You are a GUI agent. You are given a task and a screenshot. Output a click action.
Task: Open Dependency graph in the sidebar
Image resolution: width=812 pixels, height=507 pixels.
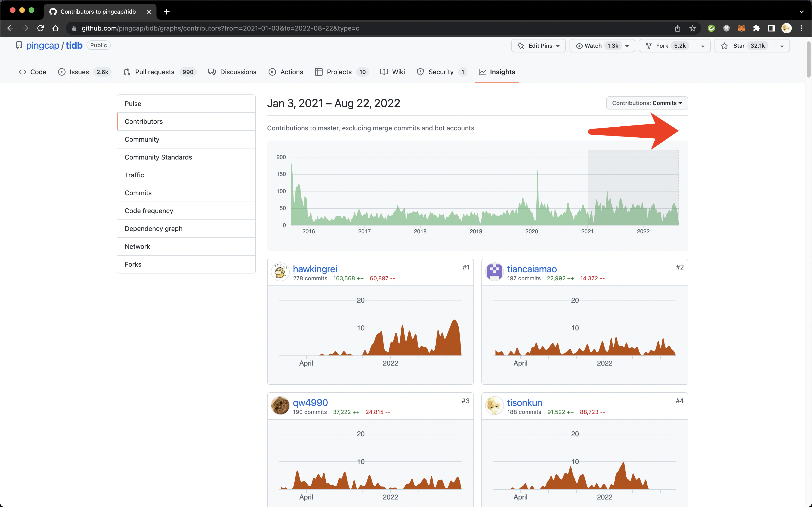click(186, 228)
